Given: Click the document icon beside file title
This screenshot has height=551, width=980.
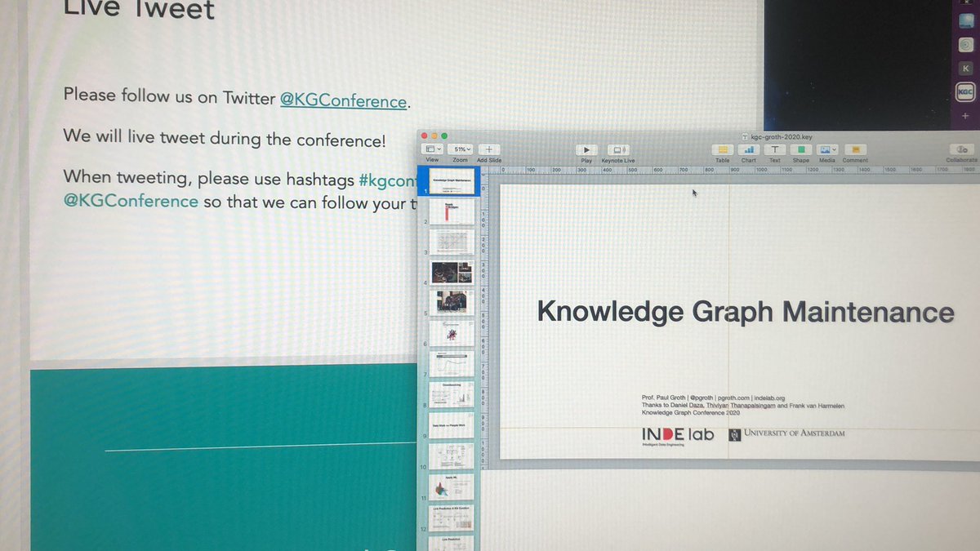Looking at the screenshot, I should coord(745,137).
